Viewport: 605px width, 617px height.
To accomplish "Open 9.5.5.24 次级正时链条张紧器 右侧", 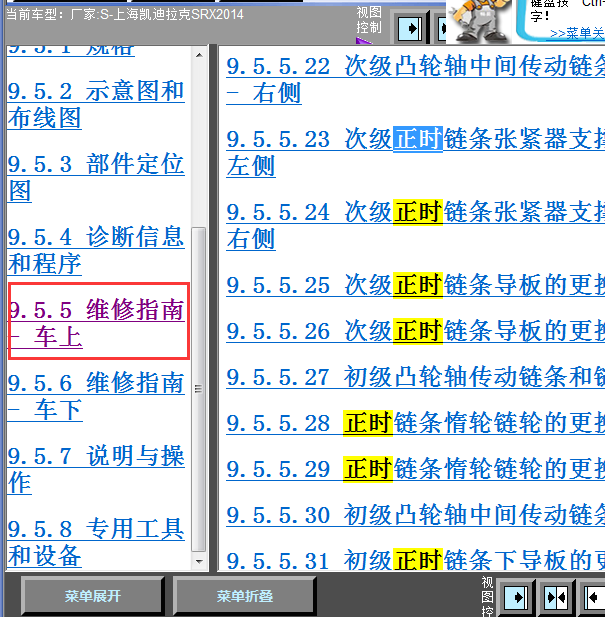I will click(415, 225).
